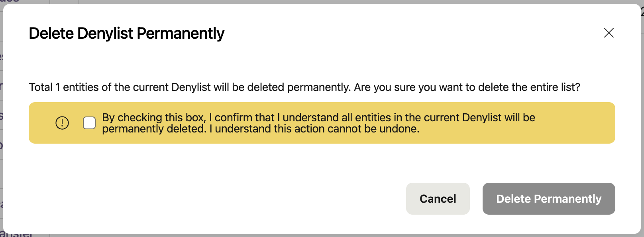644x237 pixels.
Task: Click the exclamation warning icon in yellow banner
Action: coord(62,123)
